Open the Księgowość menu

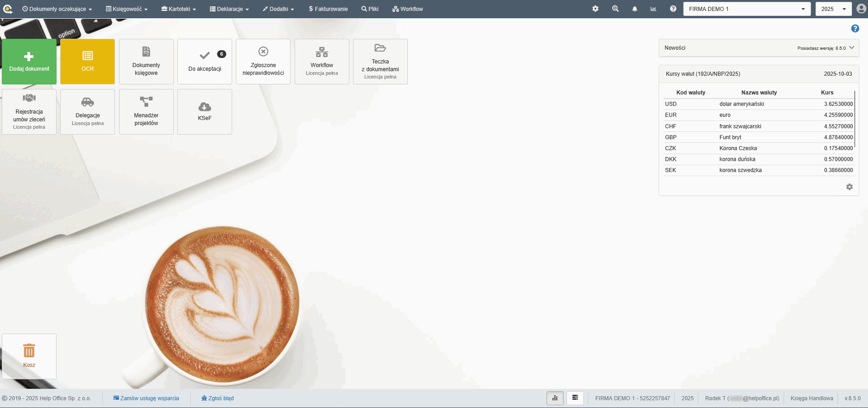(127, 9)
